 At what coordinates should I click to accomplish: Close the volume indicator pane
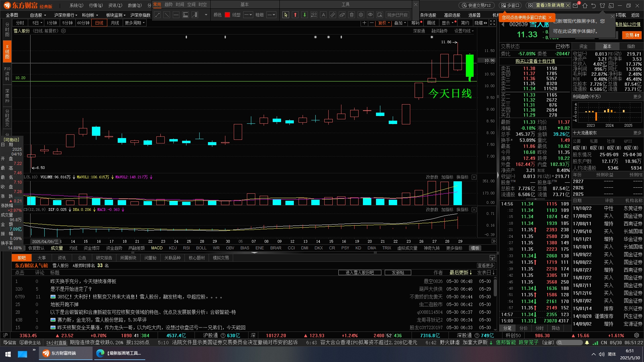[x=474, y=177]
